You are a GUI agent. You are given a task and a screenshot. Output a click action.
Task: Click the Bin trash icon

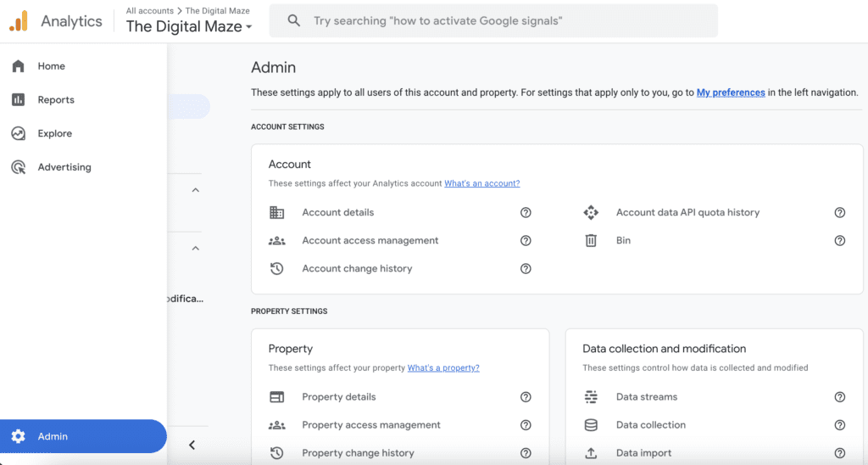coord(591,241)
